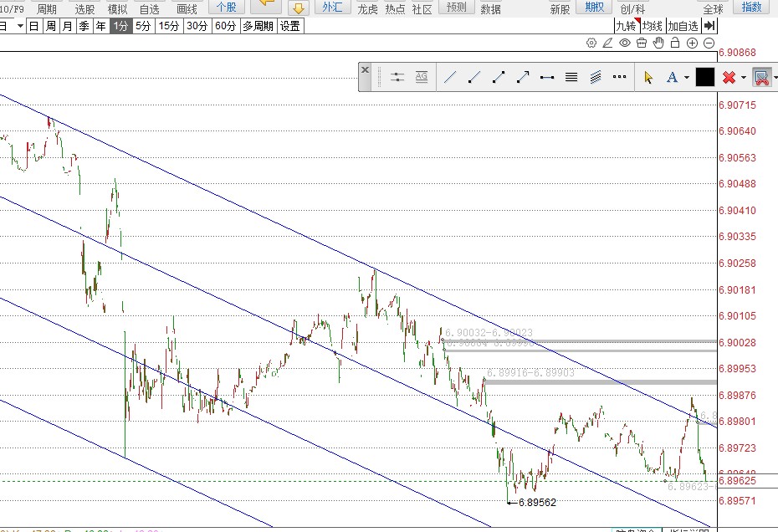The height and width of the screenshot is (532, 778).
Task: Click the 6.89625 current price label
Action: (737, 480)
